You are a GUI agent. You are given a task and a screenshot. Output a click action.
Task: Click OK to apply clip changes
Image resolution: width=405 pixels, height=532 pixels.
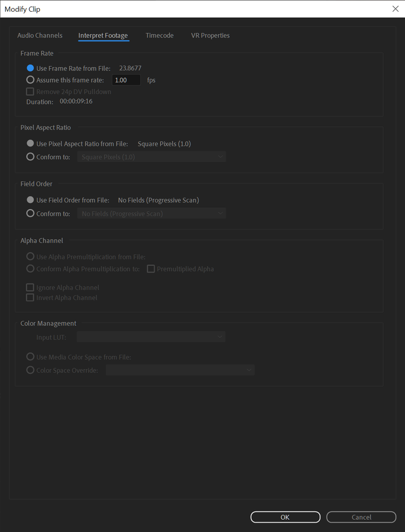[285, 517]
